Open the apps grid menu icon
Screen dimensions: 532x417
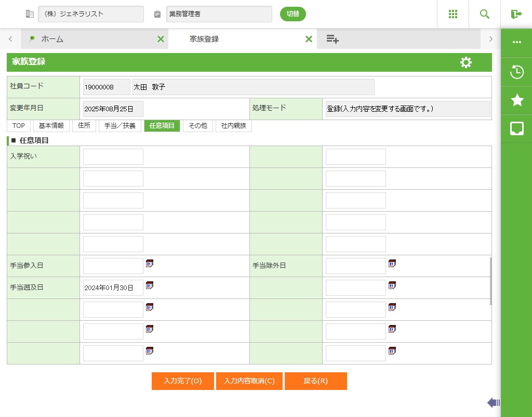tap(453, 14)
